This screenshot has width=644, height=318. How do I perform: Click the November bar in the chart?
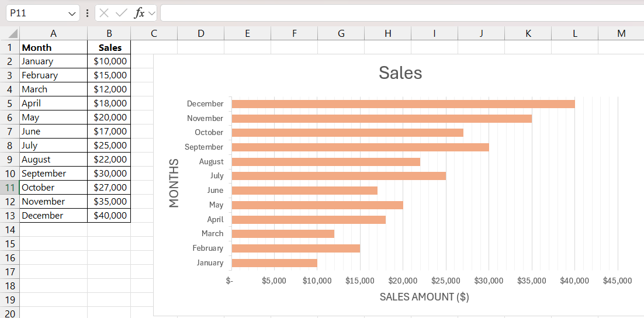382,118
